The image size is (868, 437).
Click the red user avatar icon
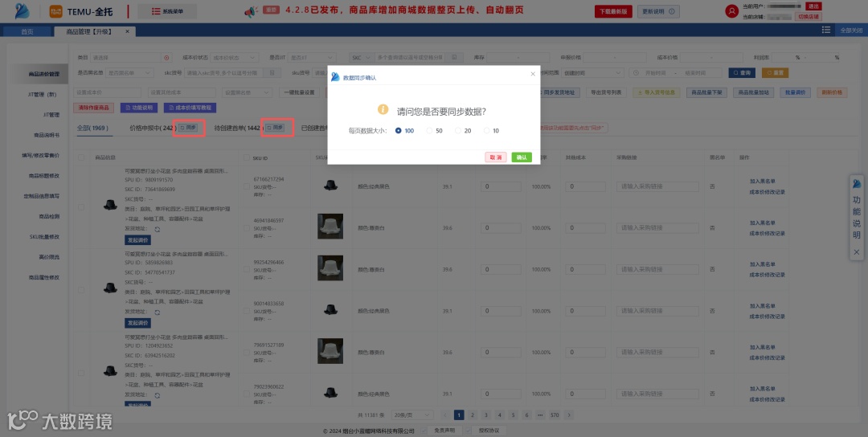tap(732, 11)
